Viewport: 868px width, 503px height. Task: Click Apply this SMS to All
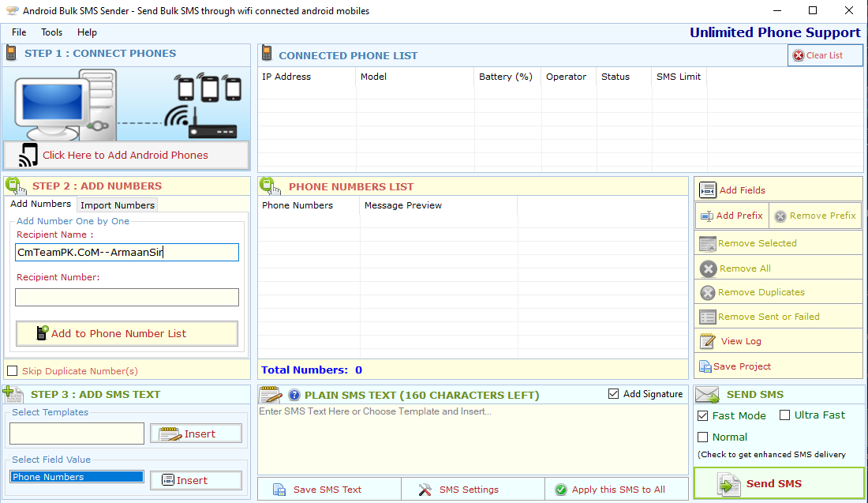pos(617,490)
